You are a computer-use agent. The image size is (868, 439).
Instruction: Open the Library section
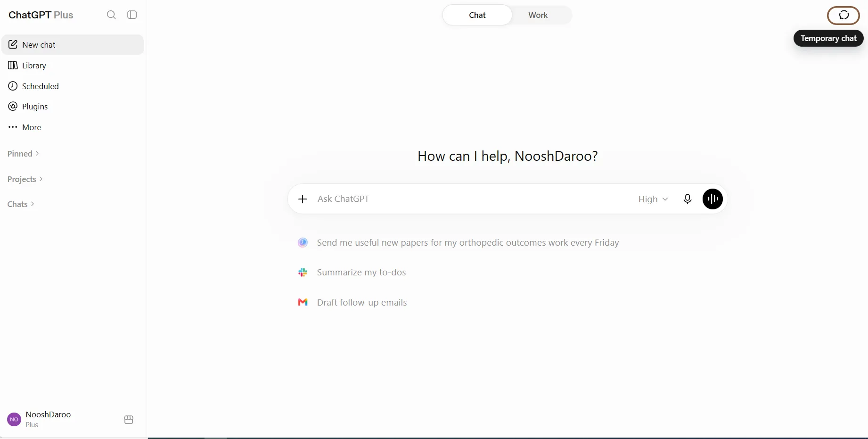coord(73,66)
